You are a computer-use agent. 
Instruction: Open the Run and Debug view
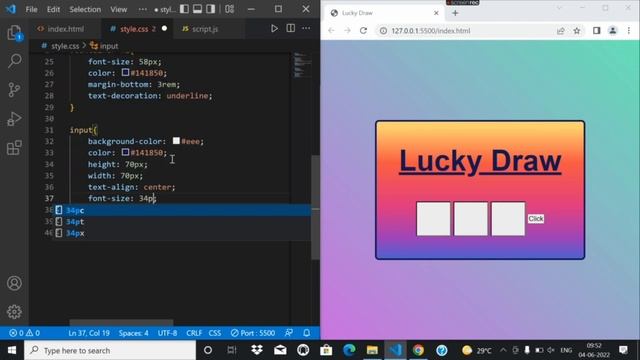14,119
